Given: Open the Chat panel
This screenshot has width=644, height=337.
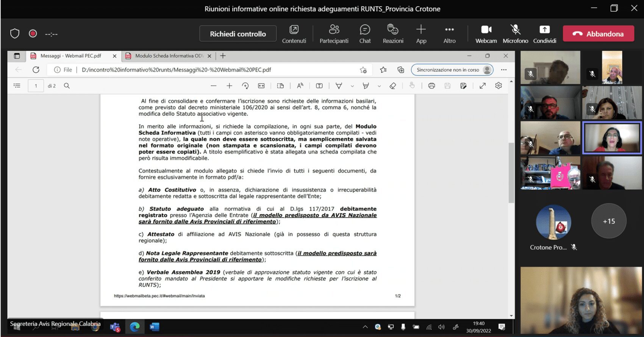Looking at the screenshot, I should [365, 34].
